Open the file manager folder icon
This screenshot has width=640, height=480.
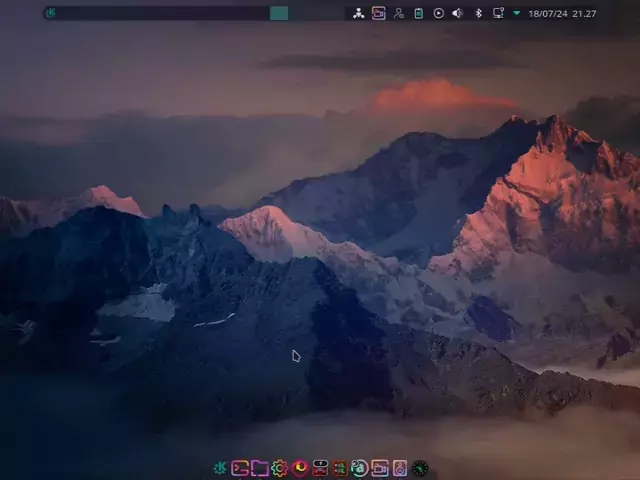260,468
